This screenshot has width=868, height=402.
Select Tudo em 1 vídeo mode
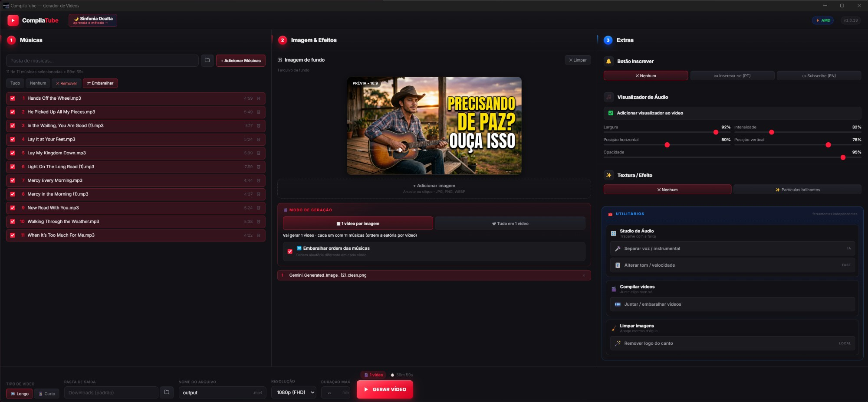pos(510,224)
